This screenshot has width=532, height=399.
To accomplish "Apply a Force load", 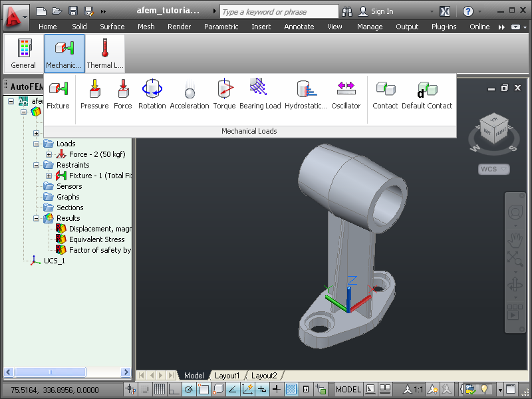I will tap(123, 95).
